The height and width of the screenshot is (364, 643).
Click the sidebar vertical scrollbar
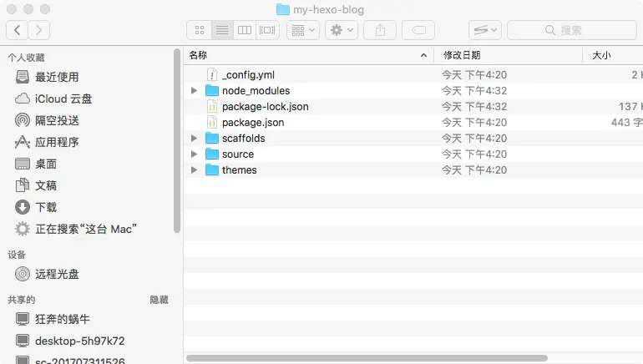coord(177,140)
